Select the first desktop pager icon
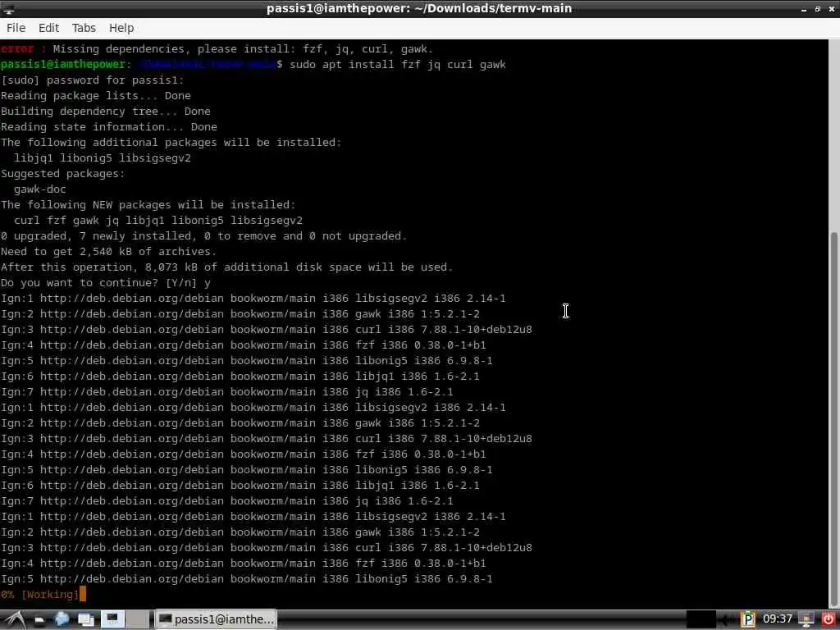The height and width of the screenshot is (630, 840). 112,619
